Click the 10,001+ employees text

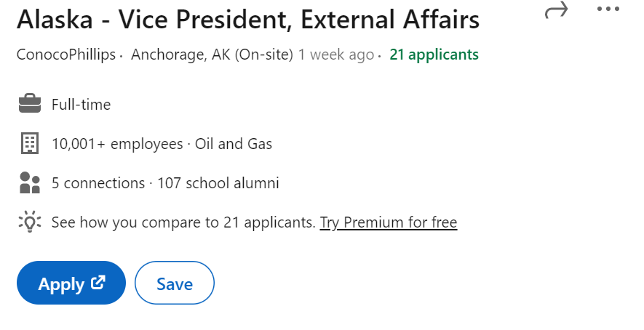[x=117, y=144]
